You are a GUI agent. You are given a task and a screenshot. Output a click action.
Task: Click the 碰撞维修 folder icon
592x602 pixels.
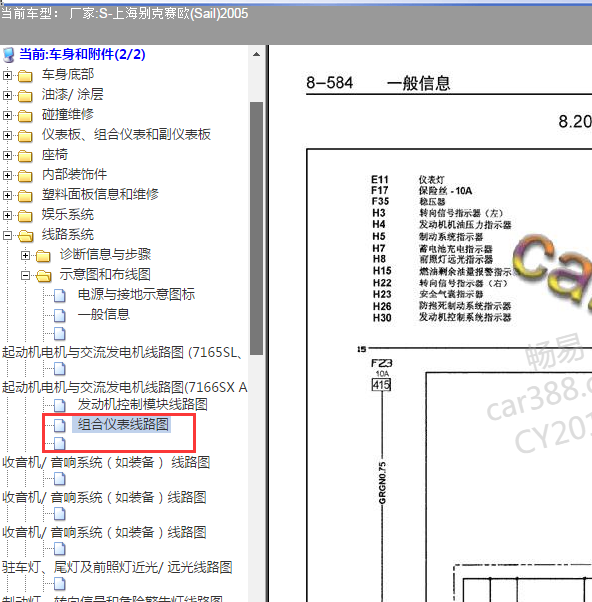tap(25, 116)
